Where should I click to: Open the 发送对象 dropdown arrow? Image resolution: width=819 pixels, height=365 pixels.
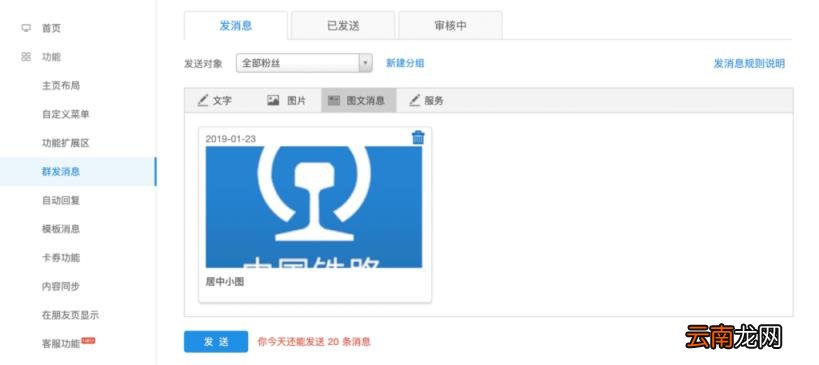click(x=365, y=63)
